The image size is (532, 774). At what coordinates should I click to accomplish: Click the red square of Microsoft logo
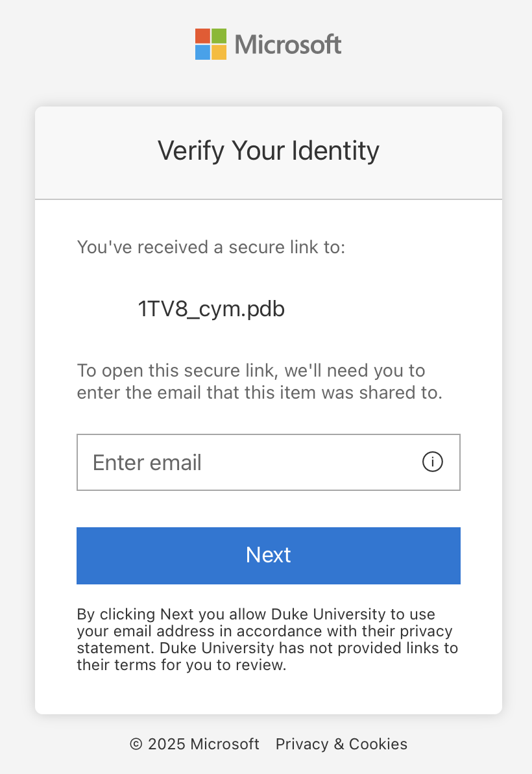pyautogui.click(x=202, y=36)
